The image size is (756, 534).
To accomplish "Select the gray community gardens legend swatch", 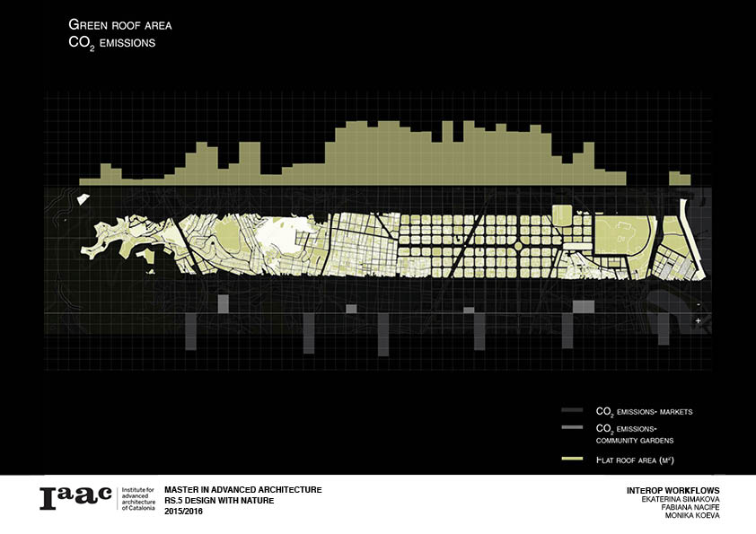I will coord(571,429).
